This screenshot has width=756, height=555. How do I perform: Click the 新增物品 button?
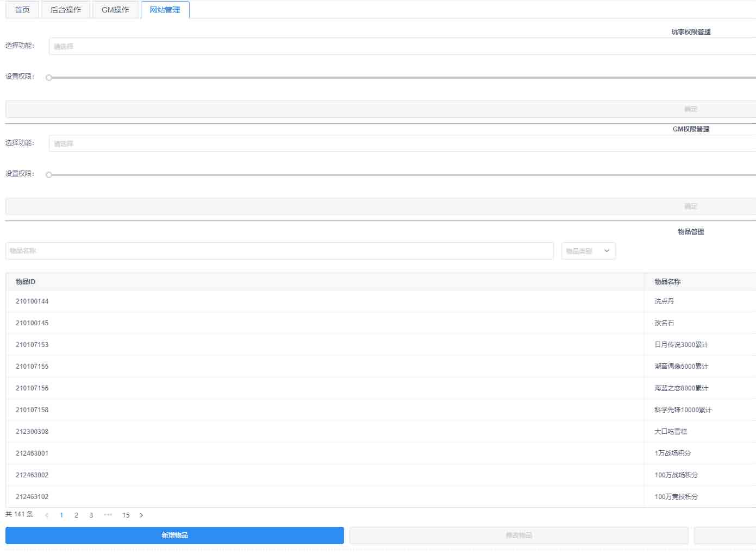(174, 535)
